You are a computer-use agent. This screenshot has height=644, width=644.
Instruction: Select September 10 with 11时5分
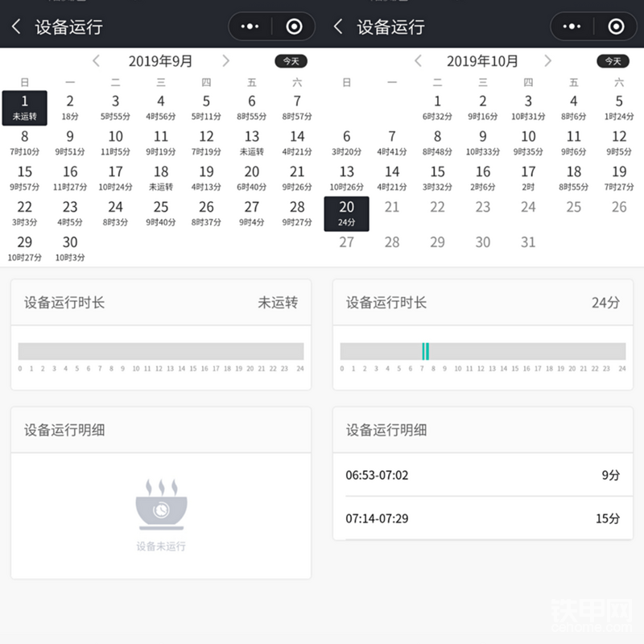pos(115,143)
